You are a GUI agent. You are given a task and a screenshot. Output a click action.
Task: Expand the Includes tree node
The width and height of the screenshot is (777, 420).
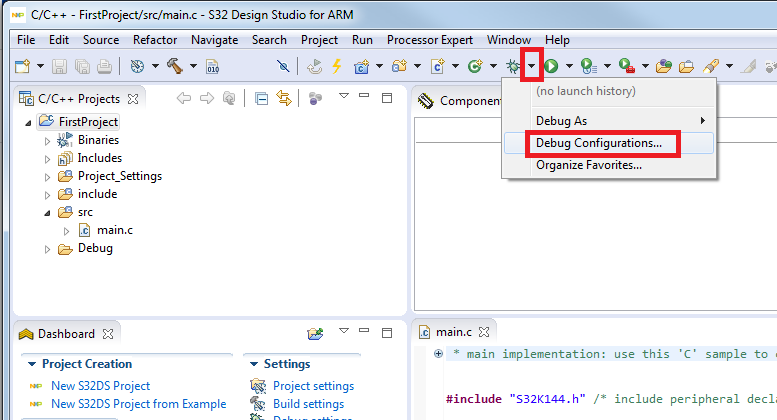(48, 159)
